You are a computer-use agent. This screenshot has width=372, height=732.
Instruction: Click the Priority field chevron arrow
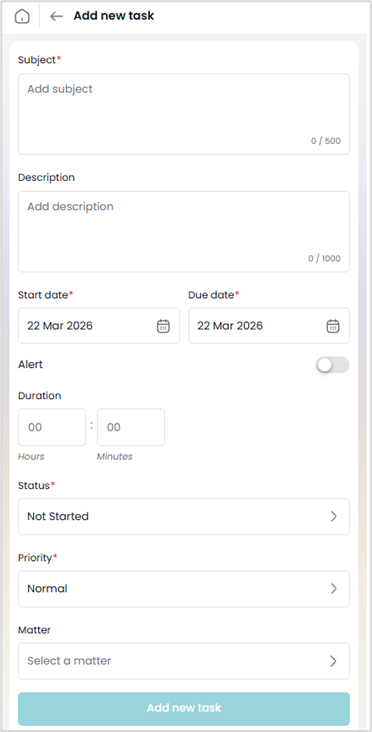[x=334, y=589]
